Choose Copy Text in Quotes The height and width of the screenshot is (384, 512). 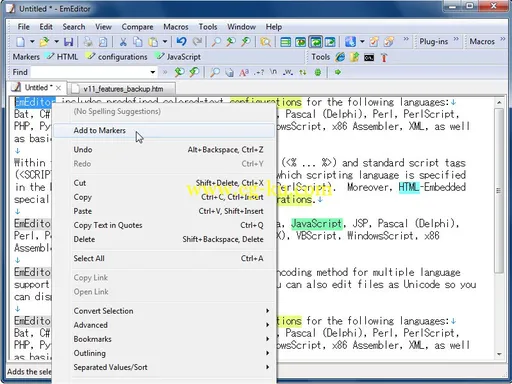tap(164, 225)
